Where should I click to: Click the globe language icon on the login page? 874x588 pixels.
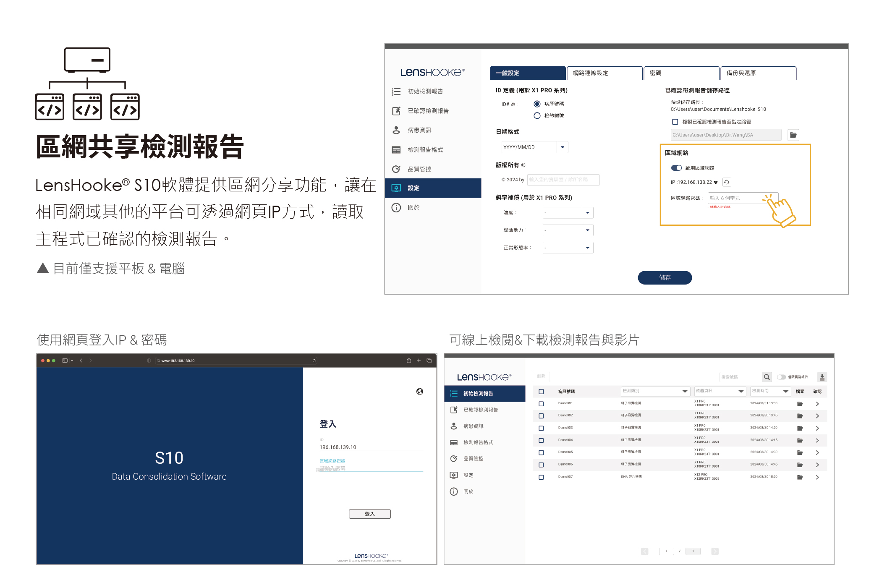click(x=419, y=391)
